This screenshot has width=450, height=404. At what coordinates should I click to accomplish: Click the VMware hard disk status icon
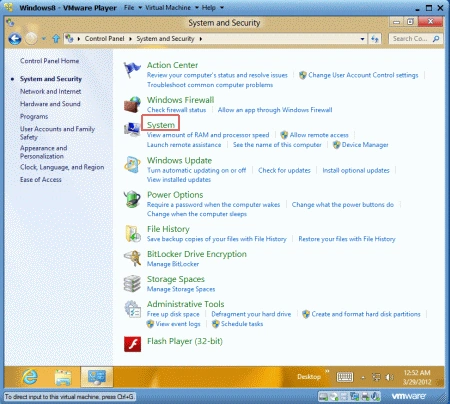(323, 396)
